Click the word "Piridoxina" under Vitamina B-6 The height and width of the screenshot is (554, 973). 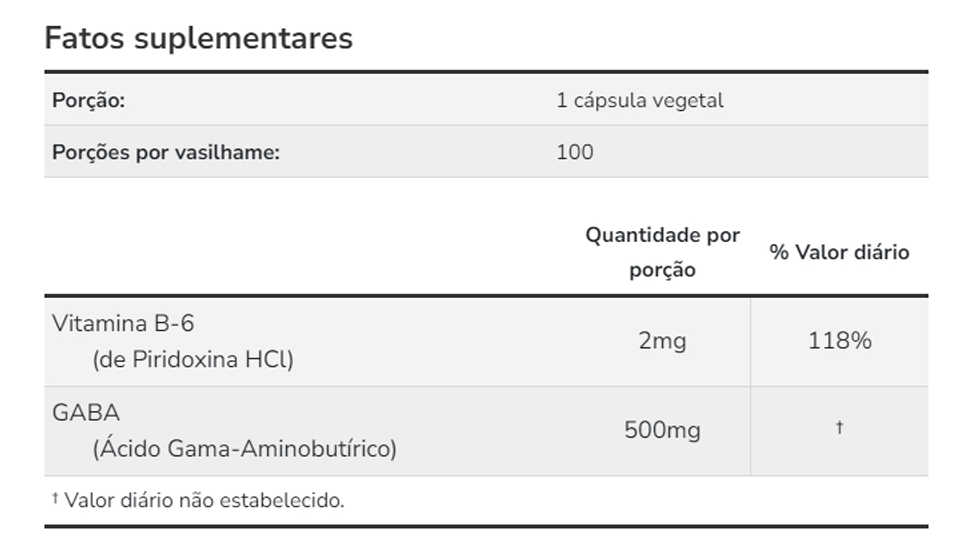click(x=185, y=360)
